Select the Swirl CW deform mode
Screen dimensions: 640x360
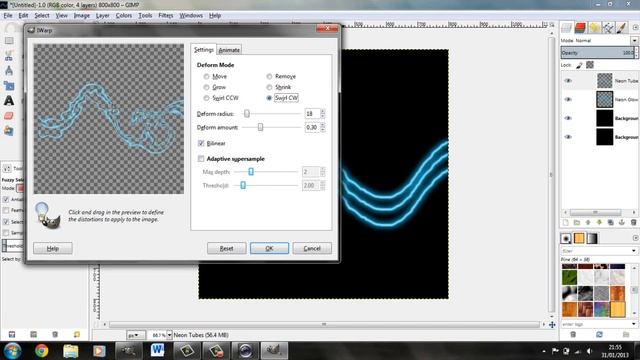click(x=269, y=98)
